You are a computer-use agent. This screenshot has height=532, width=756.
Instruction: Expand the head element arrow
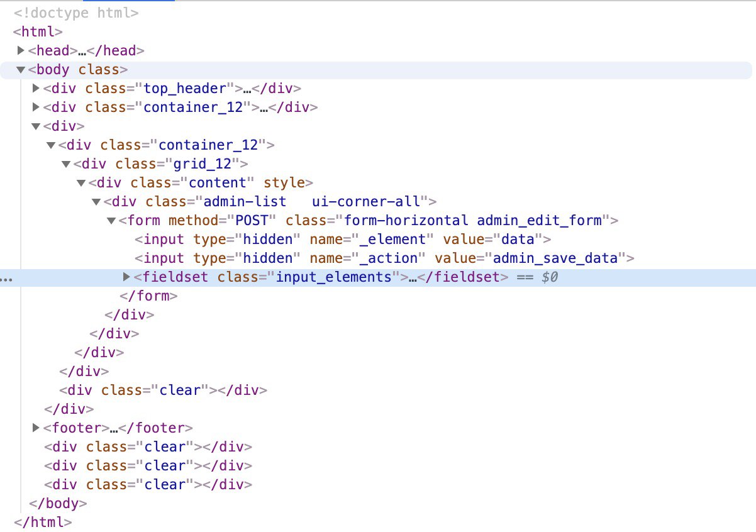click(x=21, y=50)
